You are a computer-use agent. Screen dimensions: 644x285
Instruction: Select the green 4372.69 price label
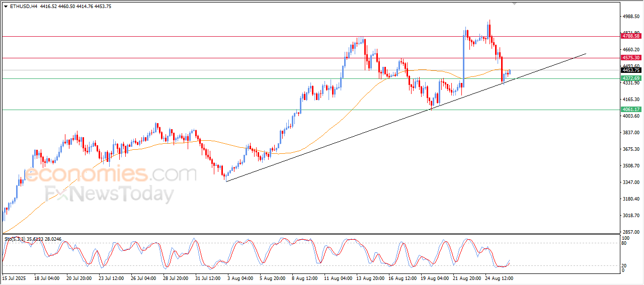(631, 78)
